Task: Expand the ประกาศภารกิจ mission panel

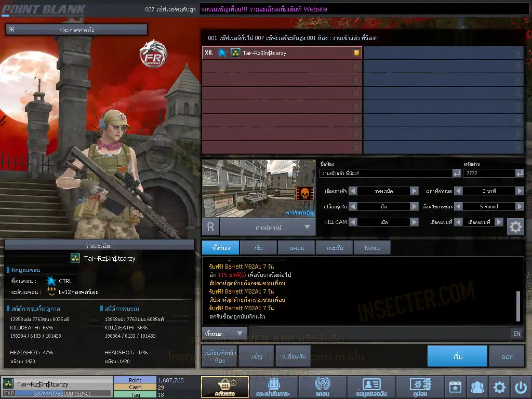Action: [x=11, y=30]
